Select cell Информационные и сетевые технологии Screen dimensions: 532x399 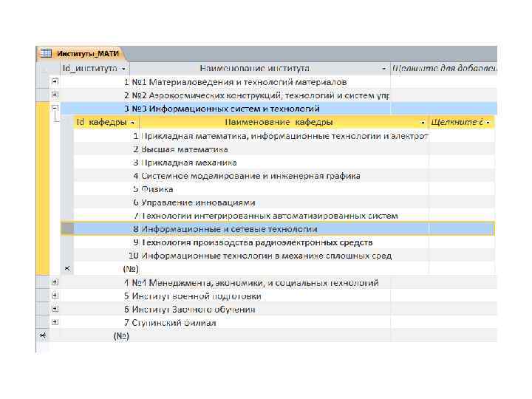click(x=284, y=229)
